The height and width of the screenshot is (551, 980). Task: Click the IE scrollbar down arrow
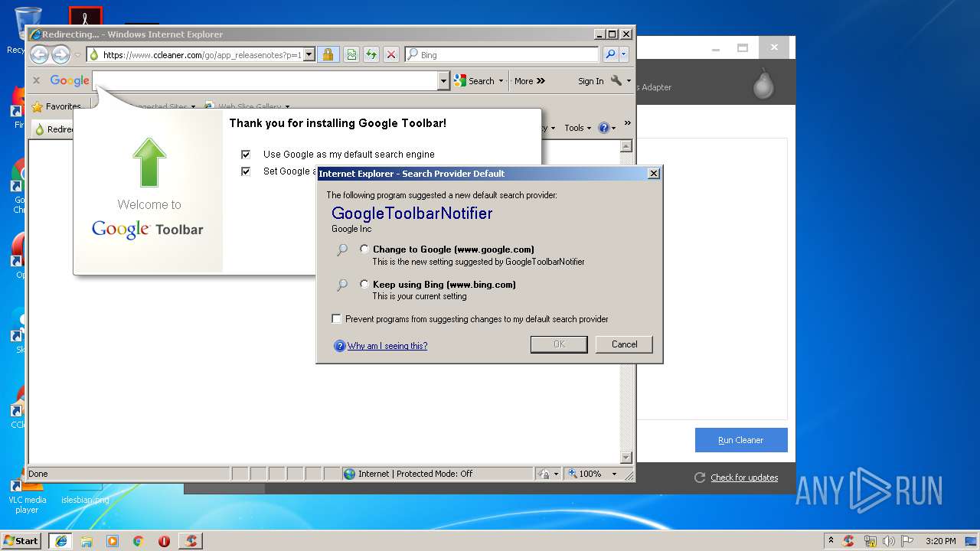[626, 458]
